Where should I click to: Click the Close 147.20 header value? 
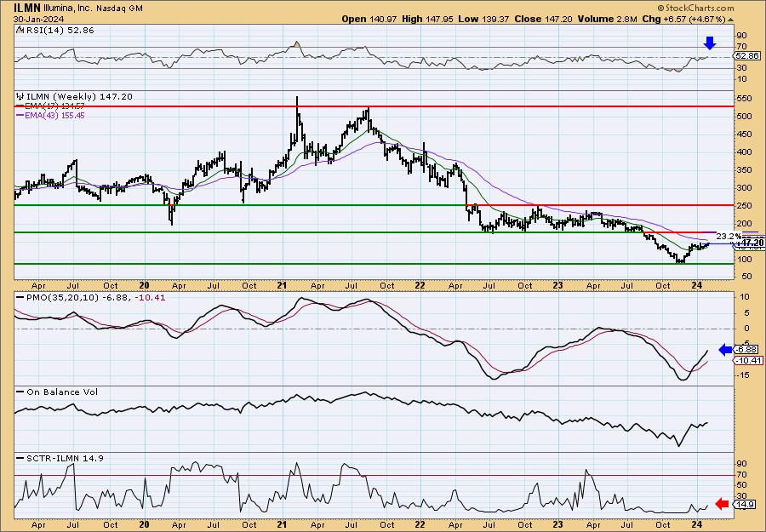[x=544, y=19]
